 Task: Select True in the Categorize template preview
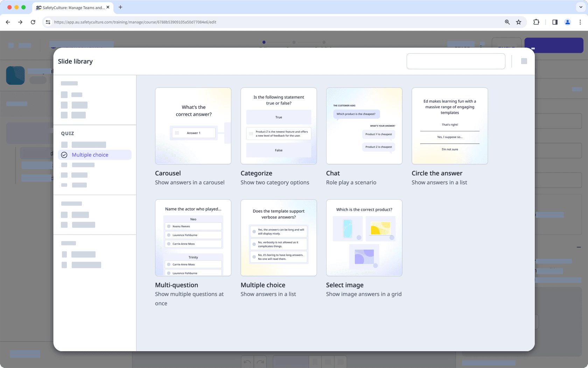point(279,117)
